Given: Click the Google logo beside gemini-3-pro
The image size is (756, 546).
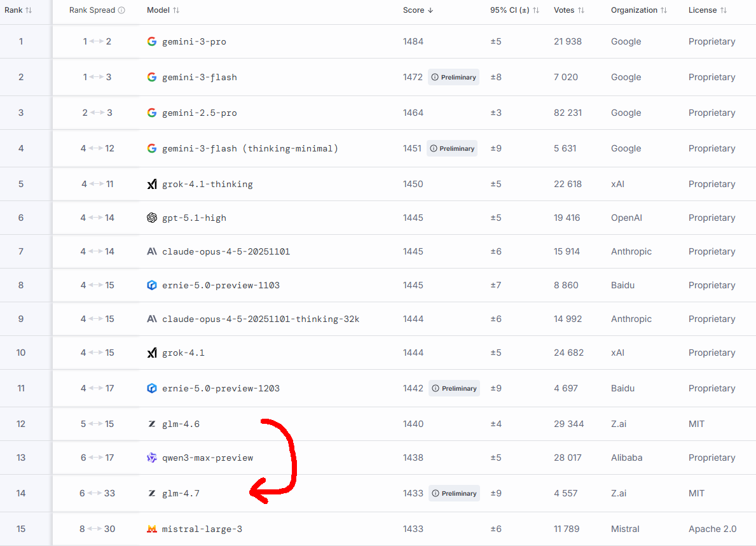Looking at the screenshot, I should [x=152, y=41].
